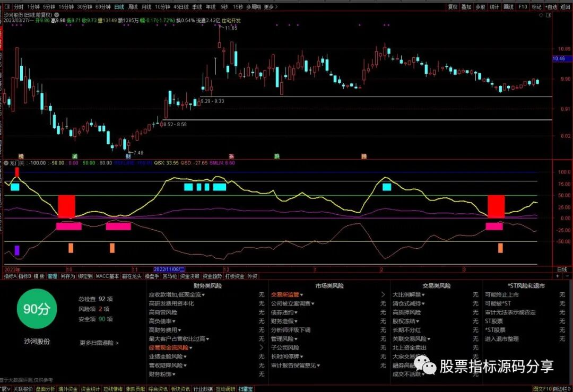Image resolution: width=573 pixels, height=392 pixels.
Task: Expand 财务粉饰 details
Action: click(162, 374)
